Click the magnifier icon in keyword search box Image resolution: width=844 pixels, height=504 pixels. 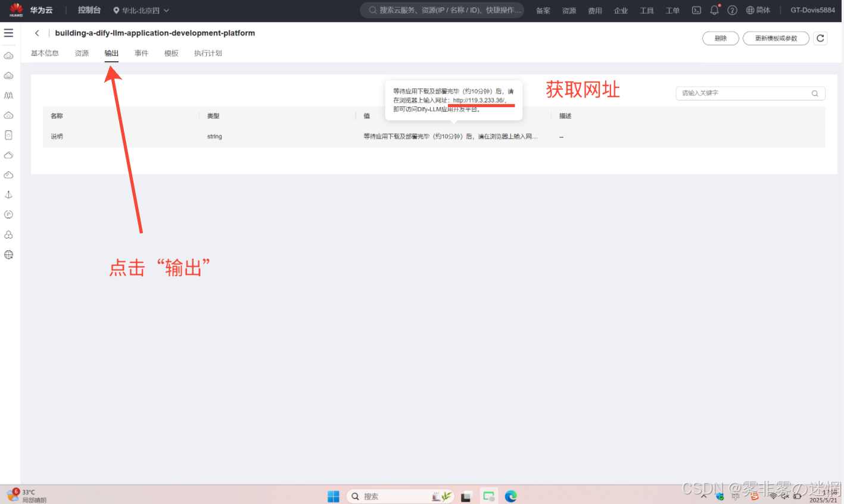[815, 93]
